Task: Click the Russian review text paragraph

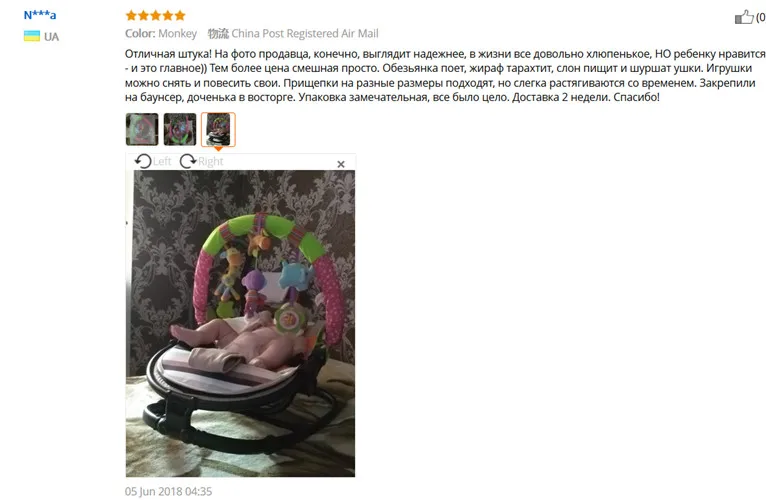Action: tap(445, 75)
